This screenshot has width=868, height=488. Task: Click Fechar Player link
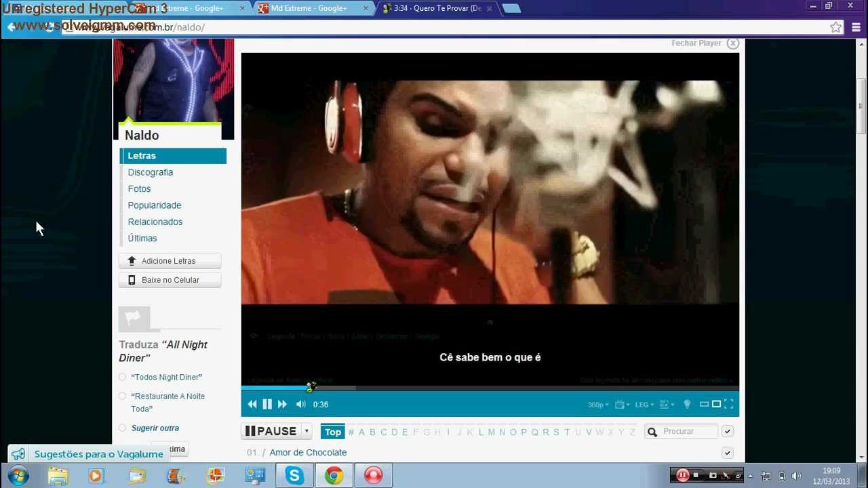[x=696, y=43]
